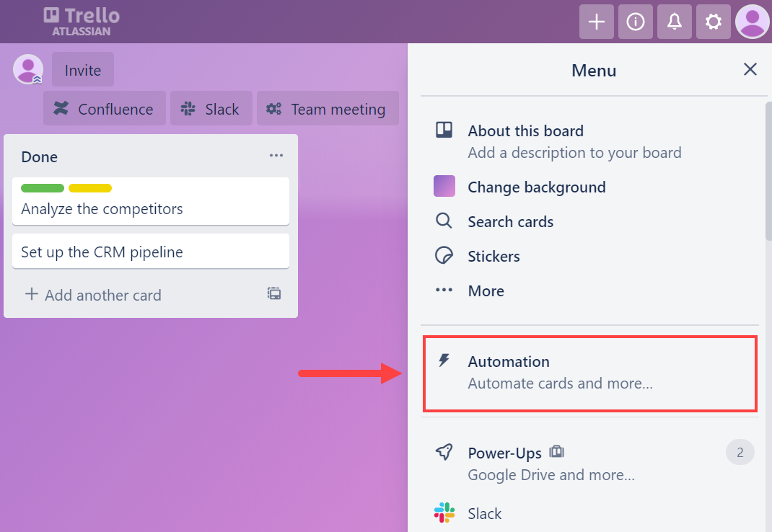Click the board member avatar beside Invite
Screen dimensions: 772x532
pos(28,69)
